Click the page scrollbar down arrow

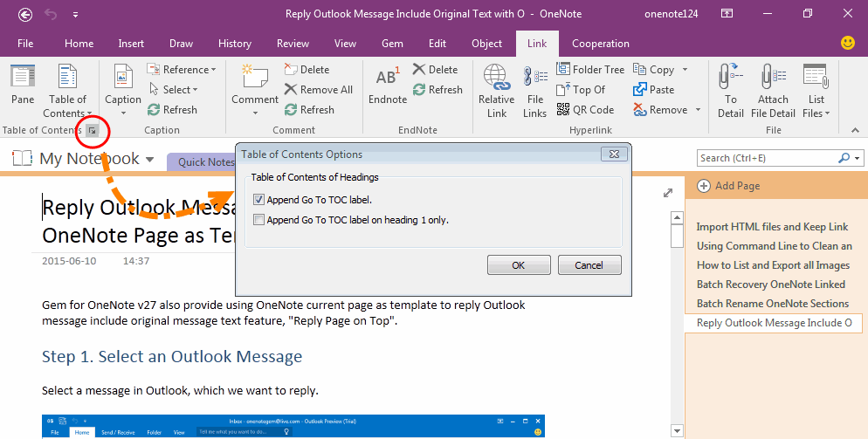(x=677, y=430)
